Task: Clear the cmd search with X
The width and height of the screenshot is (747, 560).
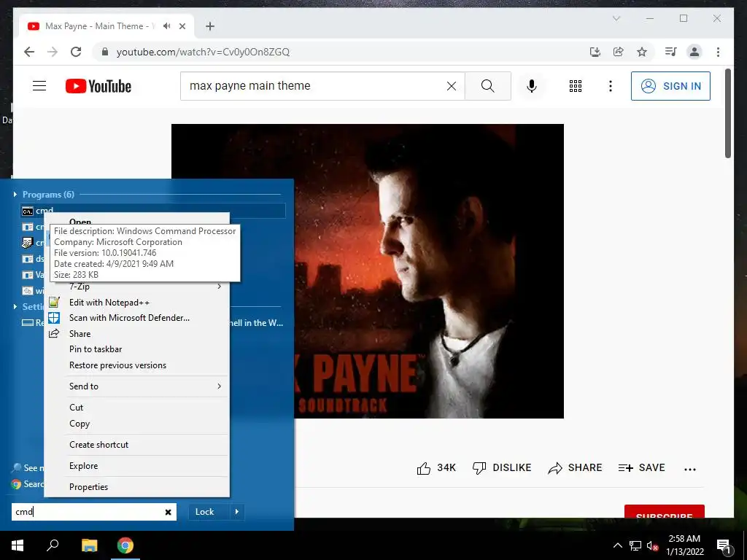Action: (x=168, y=512)
